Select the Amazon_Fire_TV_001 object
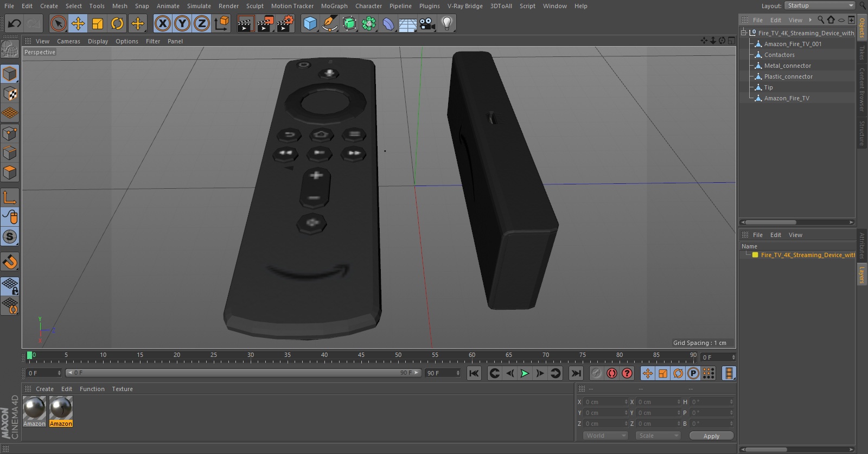 point(793,44)
